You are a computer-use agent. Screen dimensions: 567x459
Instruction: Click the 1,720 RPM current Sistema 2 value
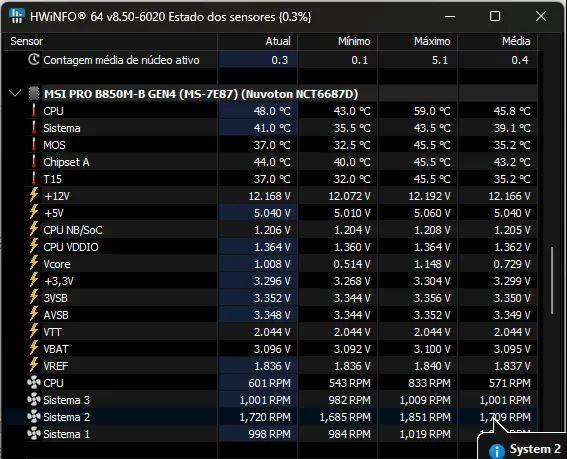pyautogui.click(x=265, y=417)
